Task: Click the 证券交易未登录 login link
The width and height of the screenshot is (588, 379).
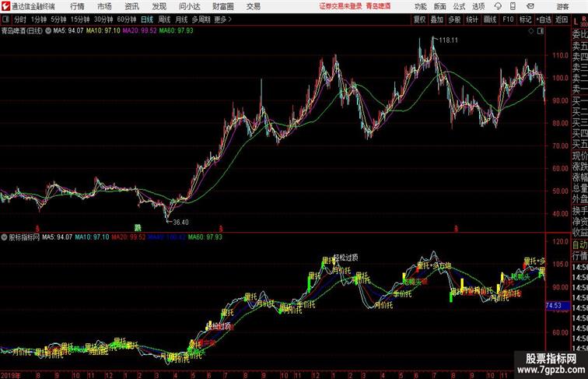Action: click(341, 6)
